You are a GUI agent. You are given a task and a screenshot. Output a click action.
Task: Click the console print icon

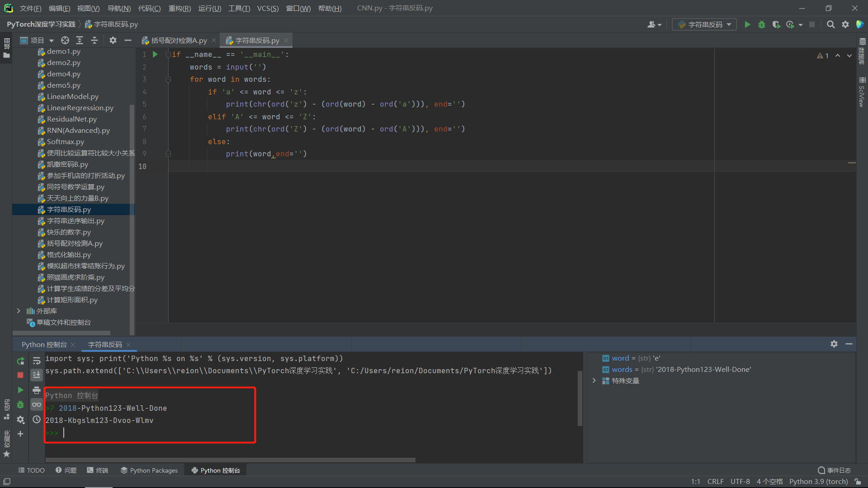point(37,390)
